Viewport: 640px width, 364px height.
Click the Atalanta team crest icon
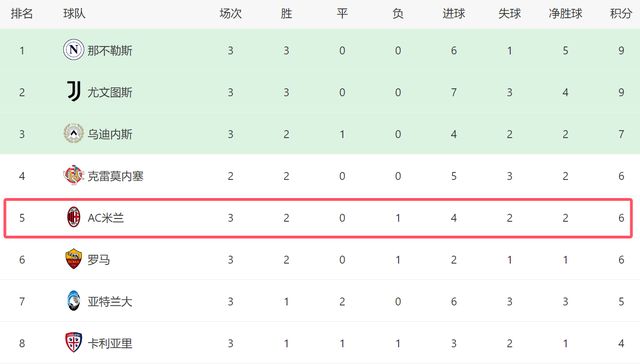(x=73, y=301)
